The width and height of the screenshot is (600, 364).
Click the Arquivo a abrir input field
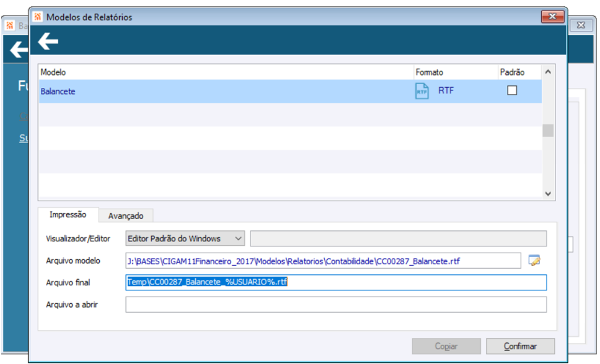[336, 305]
